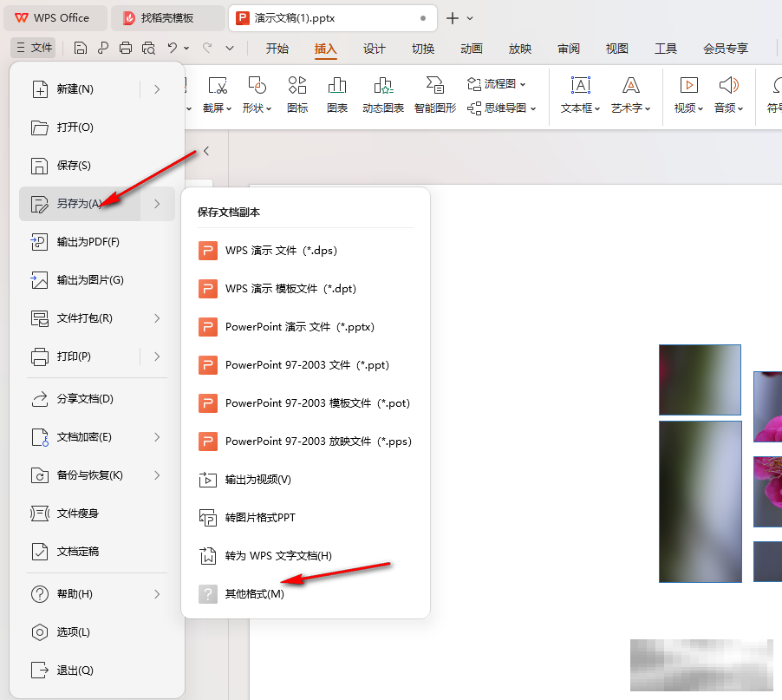Insert Word Art (艺术字)
Screen dimensions: 782x700
coord(631,95)
